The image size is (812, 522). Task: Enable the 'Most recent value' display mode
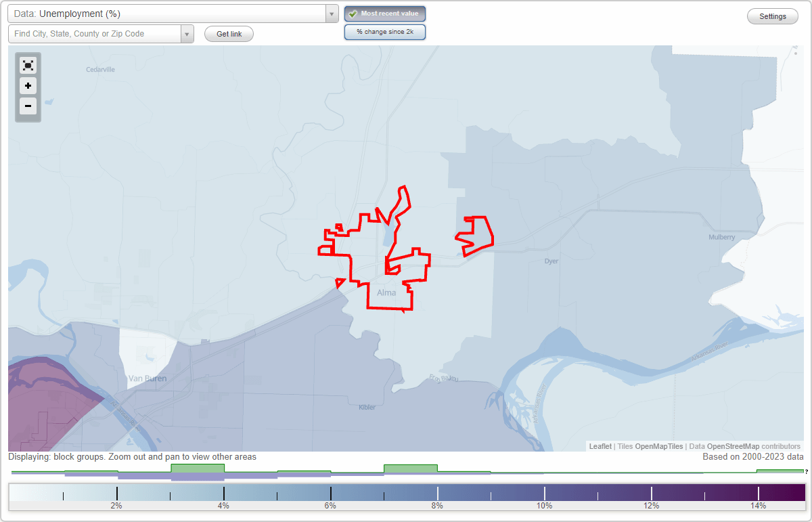[x=384, y=13]
